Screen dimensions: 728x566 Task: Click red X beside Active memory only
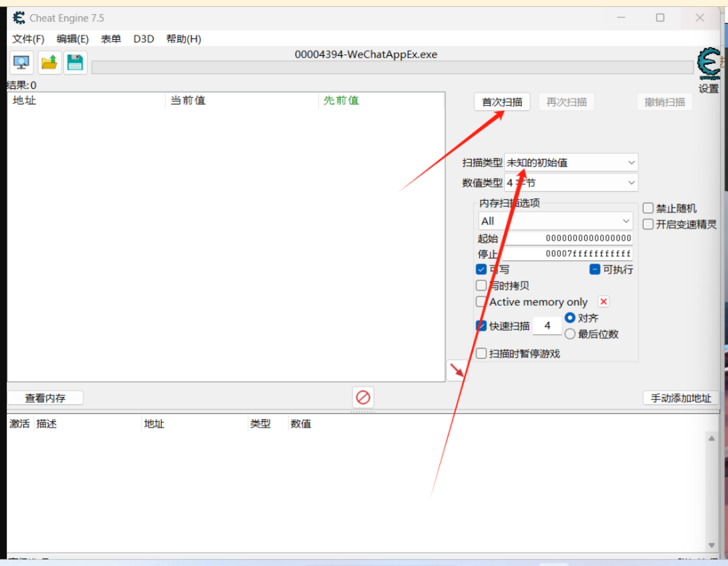pos(603,302)
